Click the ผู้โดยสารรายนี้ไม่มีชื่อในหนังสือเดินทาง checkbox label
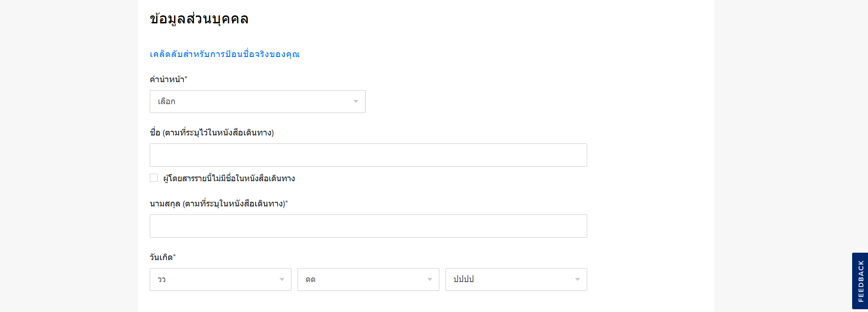Screen dimensions: 868x312 (x=229, y=178)
